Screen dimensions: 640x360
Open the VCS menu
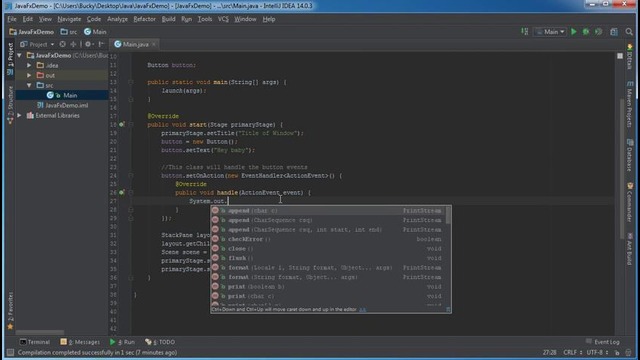coord(223,19)
